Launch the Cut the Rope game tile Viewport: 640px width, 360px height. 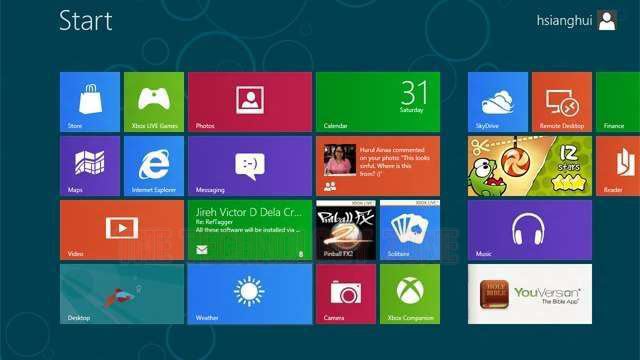click(530, 166)
